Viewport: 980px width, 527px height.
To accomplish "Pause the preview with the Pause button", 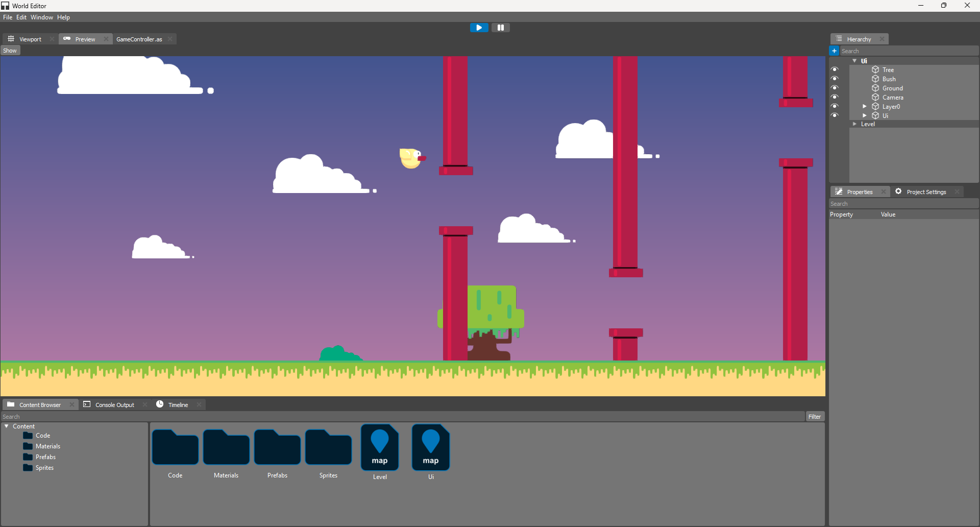I will (501, 28).
